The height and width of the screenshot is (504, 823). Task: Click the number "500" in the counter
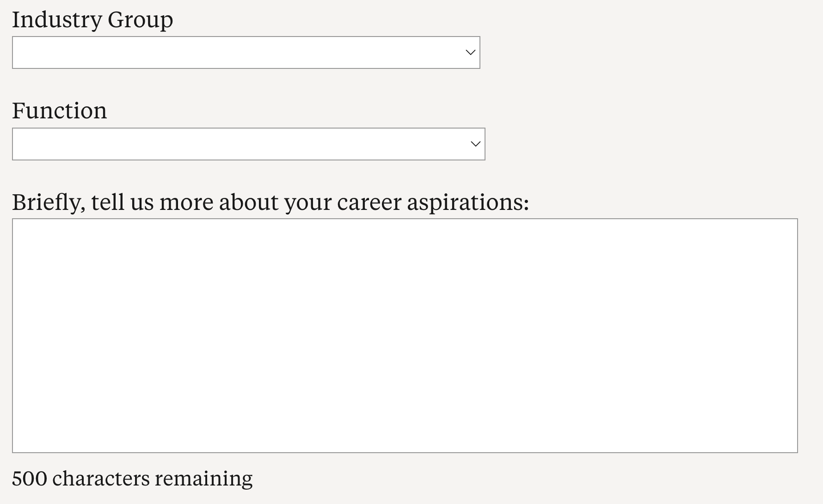coord(29,479)
